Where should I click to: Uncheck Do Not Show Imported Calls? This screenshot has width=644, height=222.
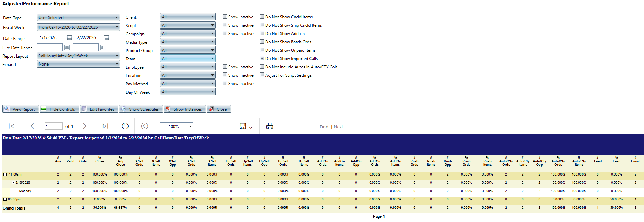pyautogui.click(x=262, y=58)
